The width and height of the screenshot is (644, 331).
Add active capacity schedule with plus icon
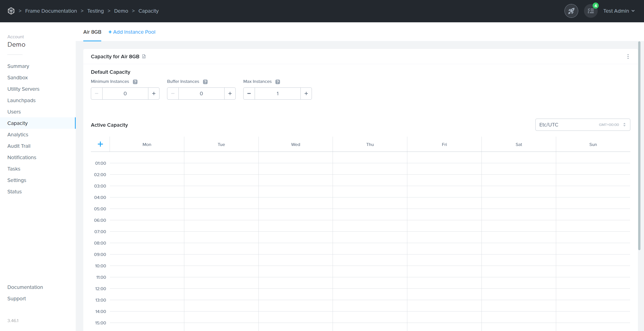point(100,144)
